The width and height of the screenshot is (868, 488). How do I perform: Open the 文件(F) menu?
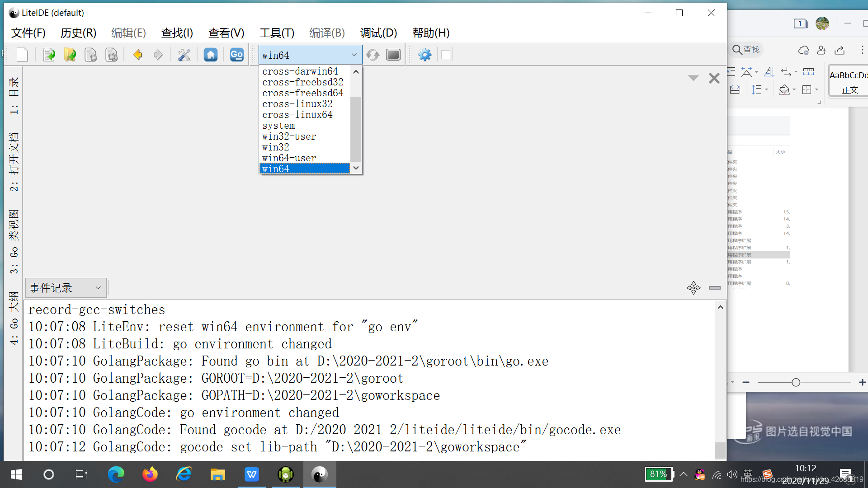click(28, 33)
